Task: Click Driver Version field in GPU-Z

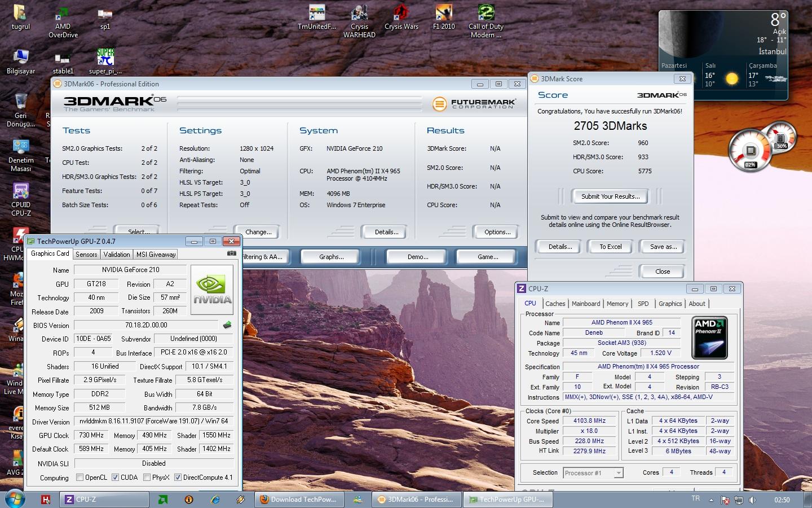Action: 154,421
